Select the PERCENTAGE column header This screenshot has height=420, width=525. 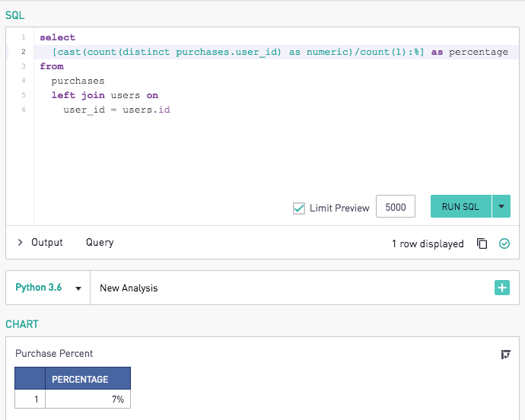point(87,378)
